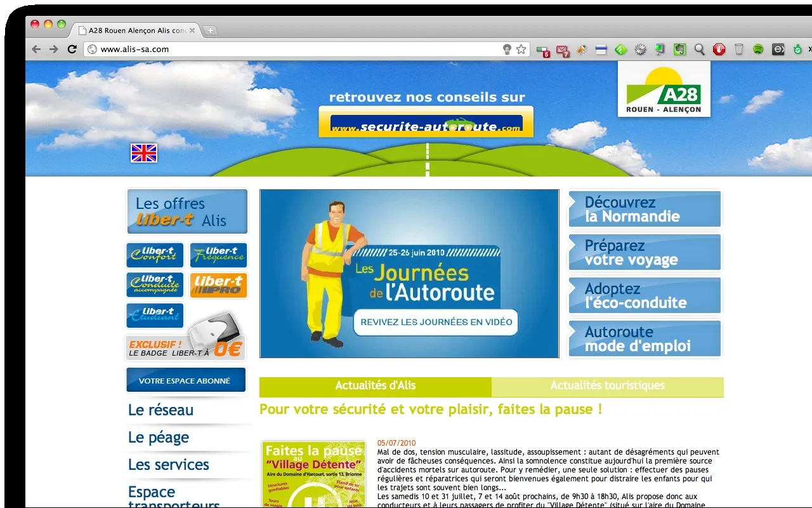
Task: Open Le réseau menu item
Action: point(160,410)
